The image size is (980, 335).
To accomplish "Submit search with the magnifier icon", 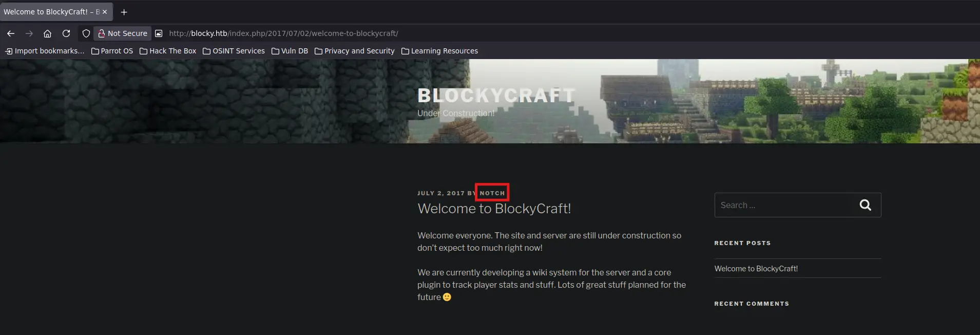I will pos(866,205).
